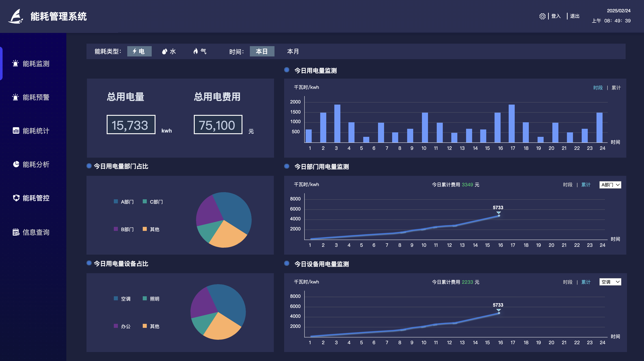644x361 pixels.
Task: Select the 气 energy type
Action: tap(199, 51)
